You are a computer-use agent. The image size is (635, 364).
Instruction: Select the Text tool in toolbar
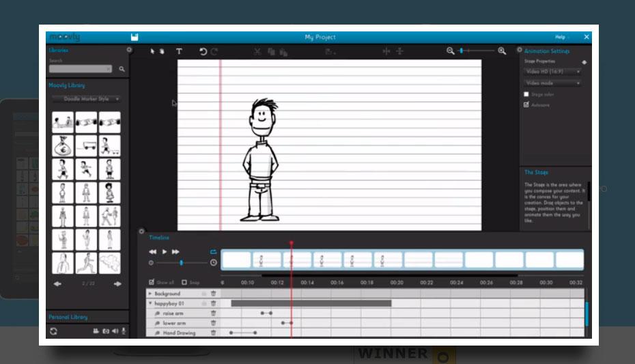(x=179, y=51)
